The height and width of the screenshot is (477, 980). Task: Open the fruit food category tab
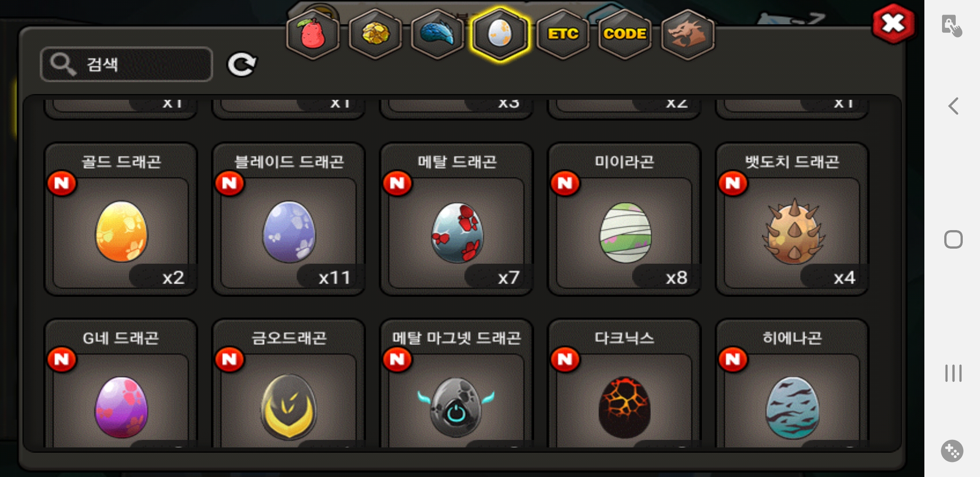[x=313, y=34]
